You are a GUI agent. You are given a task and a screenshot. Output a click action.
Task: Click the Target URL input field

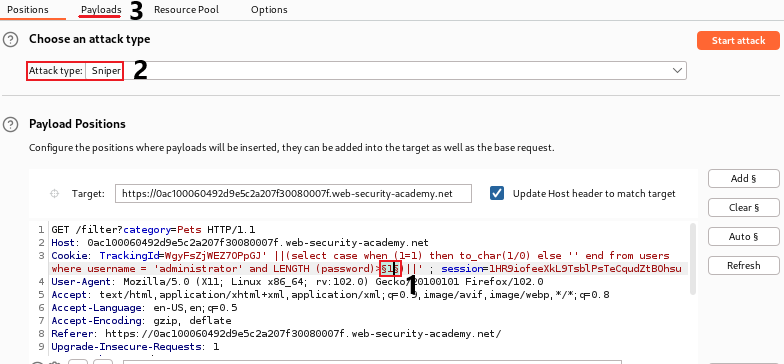tap(293, 194)
